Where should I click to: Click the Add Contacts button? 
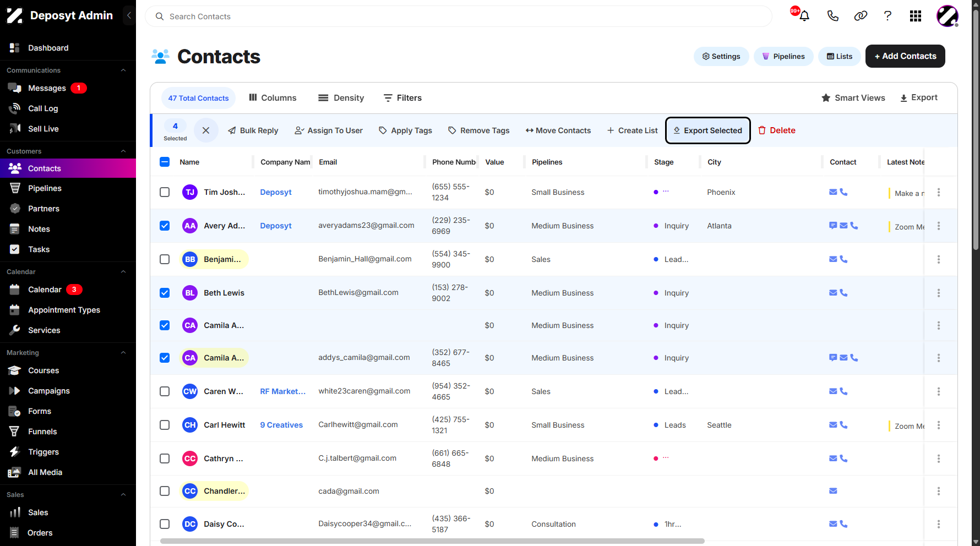[x=905, y=56]
